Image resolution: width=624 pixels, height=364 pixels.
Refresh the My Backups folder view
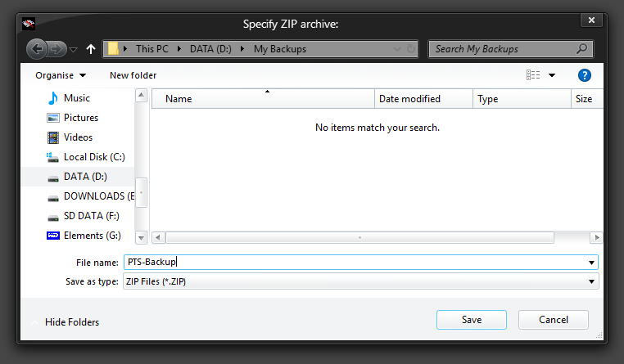click(411, 49)
